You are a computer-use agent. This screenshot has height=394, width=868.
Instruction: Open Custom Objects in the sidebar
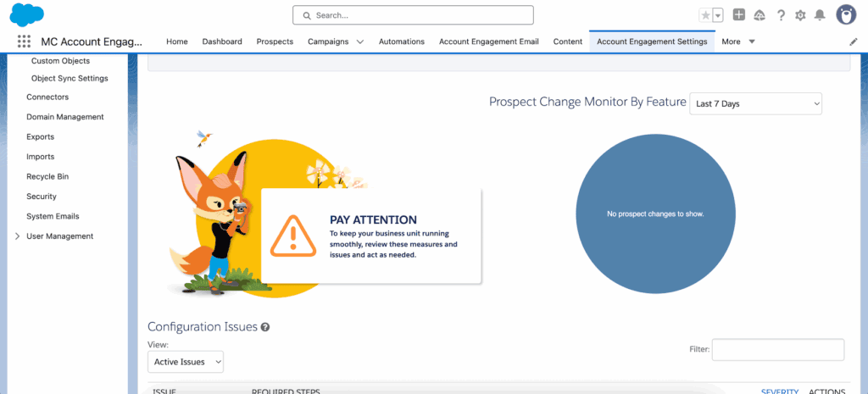[60, 61]
